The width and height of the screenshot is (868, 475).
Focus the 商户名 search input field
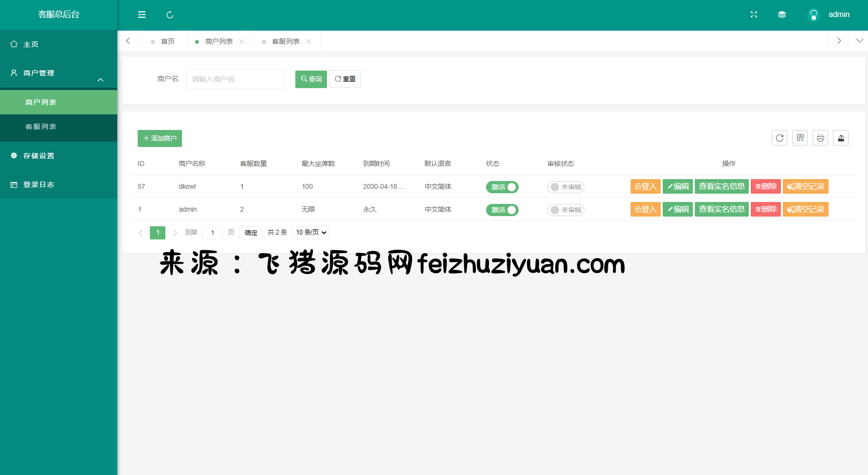click(235, 79)
